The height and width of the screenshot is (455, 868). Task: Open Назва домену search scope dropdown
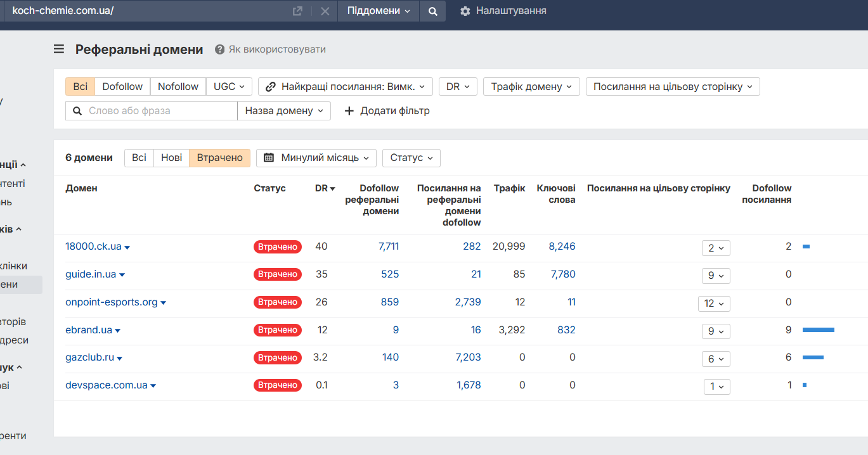pos(284,111)
